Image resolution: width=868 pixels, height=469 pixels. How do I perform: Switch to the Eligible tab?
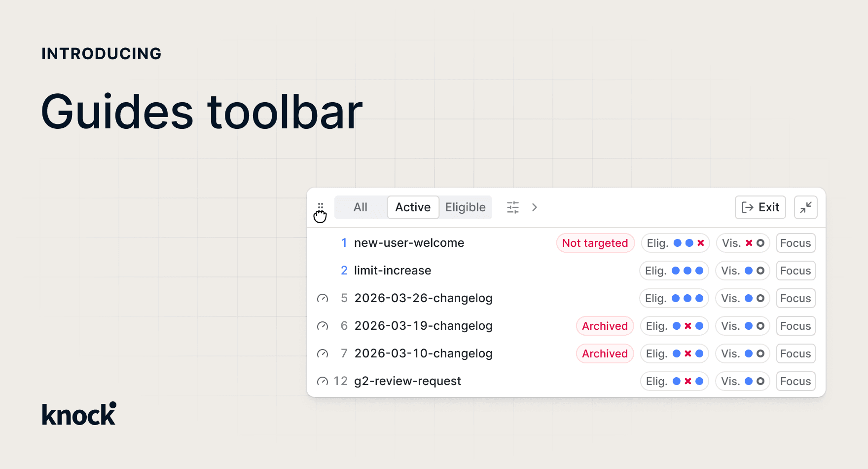click(x=465, y=207)
